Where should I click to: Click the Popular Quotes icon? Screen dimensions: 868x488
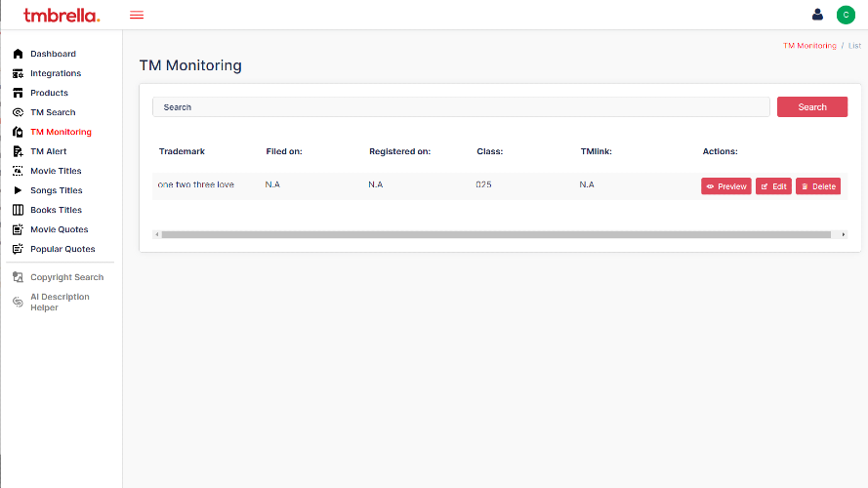click(18, 249)
